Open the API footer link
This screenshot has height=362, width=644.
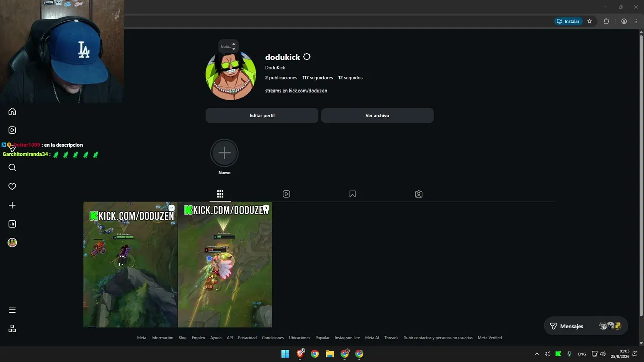coord(230,338)
